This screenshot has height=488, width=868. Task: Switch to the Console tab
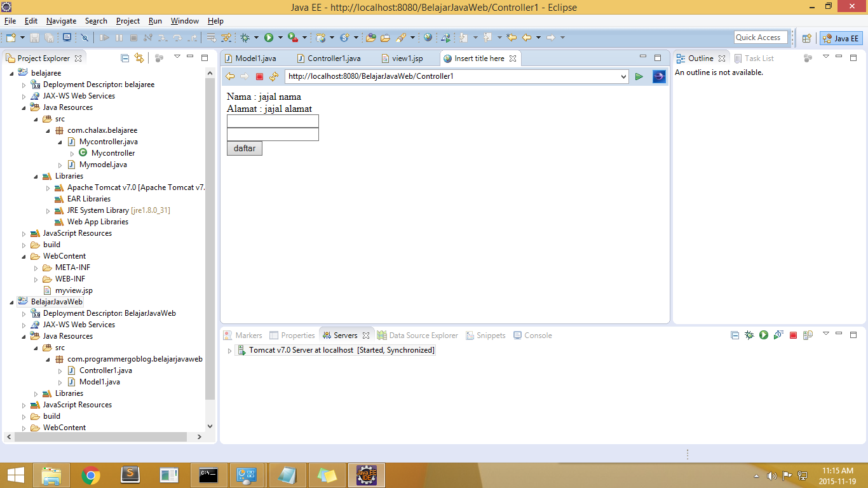[532, 335]
